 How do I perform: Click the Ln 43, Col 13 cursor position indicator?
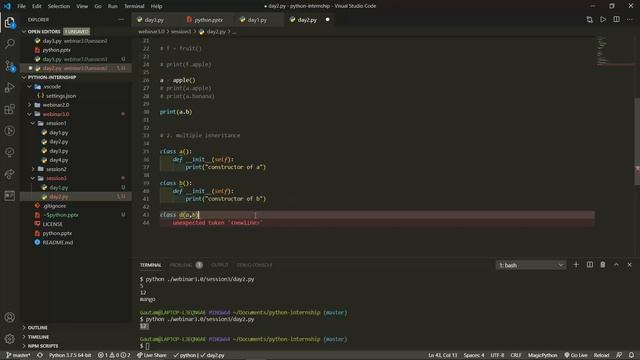[443, 355]
